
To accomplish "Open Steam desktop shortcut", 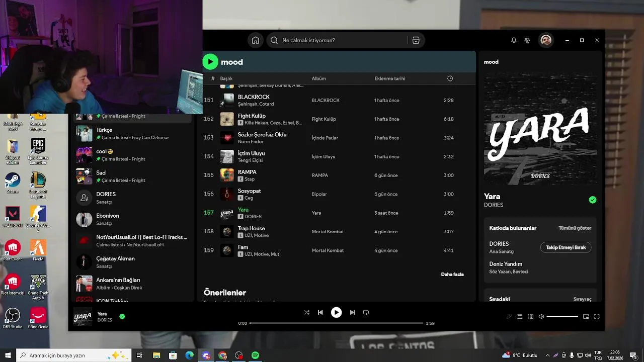I will 12,184.
